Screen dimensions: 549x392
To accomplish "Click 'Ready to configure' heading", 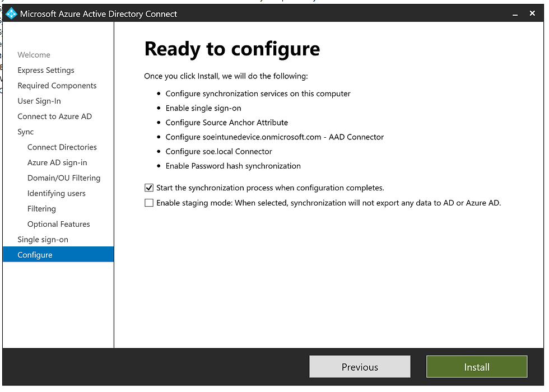I will point(232,49).
